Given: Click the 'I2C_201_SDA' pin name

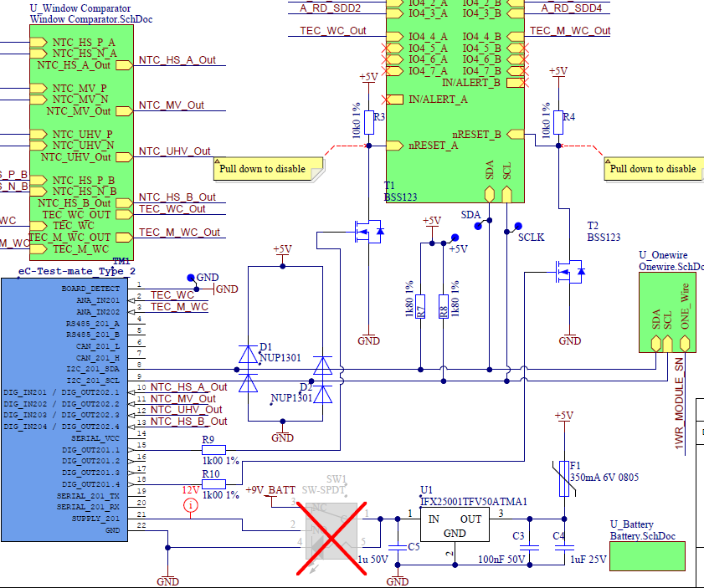Looking at the screenshot, I should [x=93, y=369].
